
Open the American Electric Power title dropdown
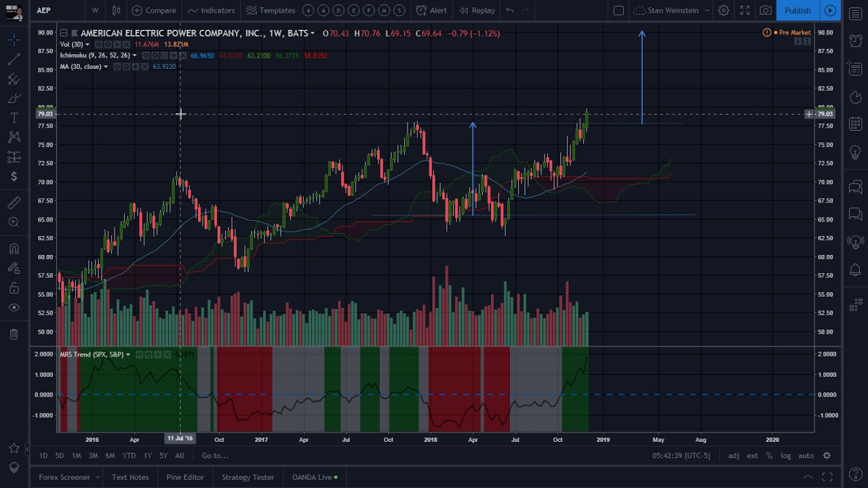pyautogui.click(x=312, y=33)
